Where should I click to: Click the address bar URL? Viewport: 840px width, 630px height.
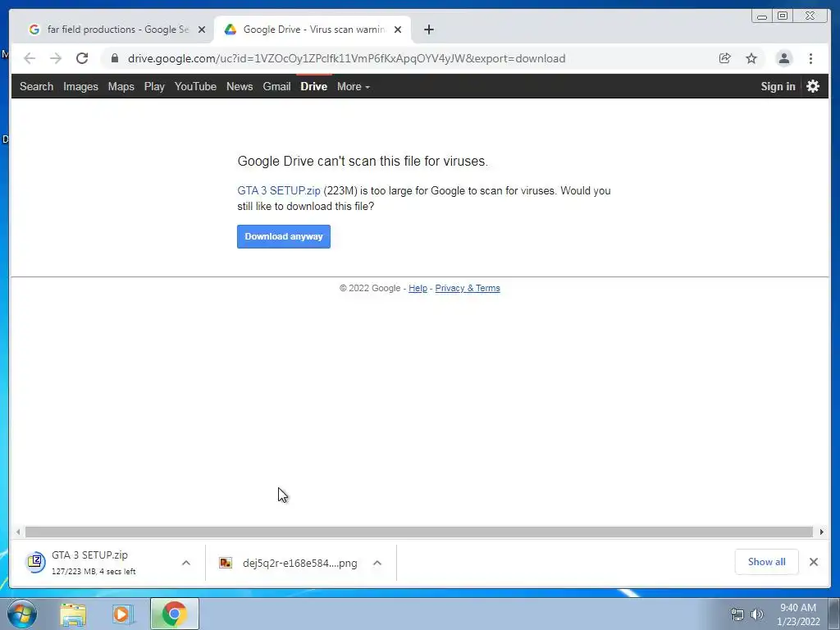347,58
